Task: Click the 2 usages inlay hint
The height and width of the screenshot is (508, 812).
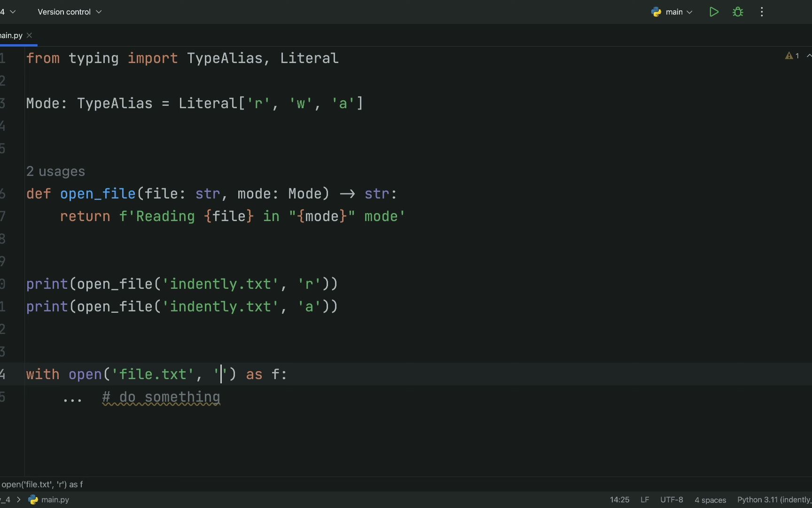Action: coord(55,171)
